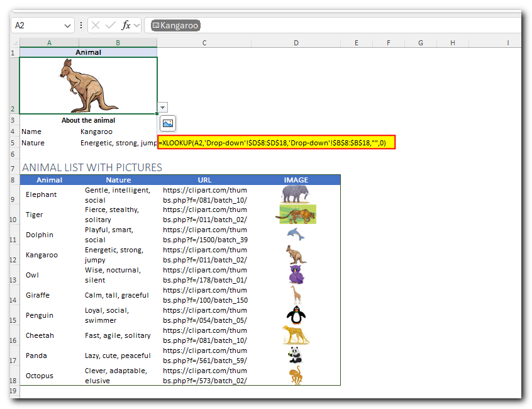Viewport: 532px width, 409px height.
Task: Click the 'IMAGE' column header
Action: [296, 180]
